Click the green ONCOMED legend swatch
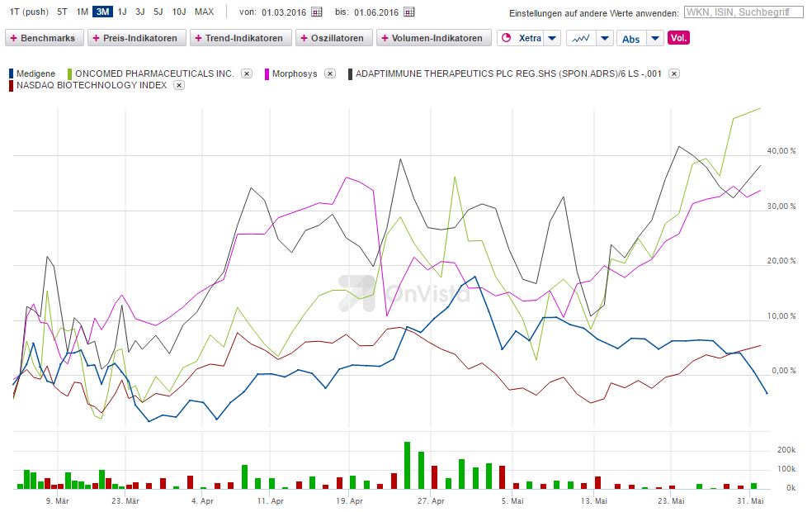The width and height of the screenshot is (812, 512). (70, 73)
